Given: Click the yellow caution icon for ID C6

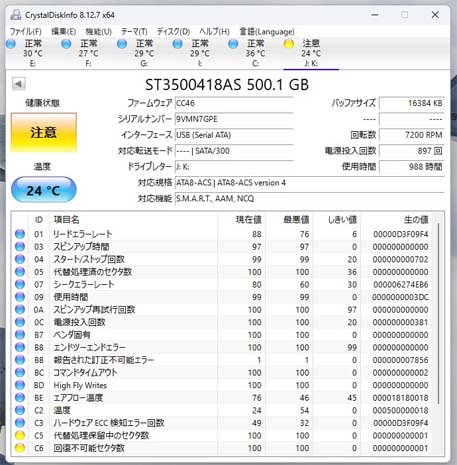Looking at the screenshot, I should coord(20,448).
